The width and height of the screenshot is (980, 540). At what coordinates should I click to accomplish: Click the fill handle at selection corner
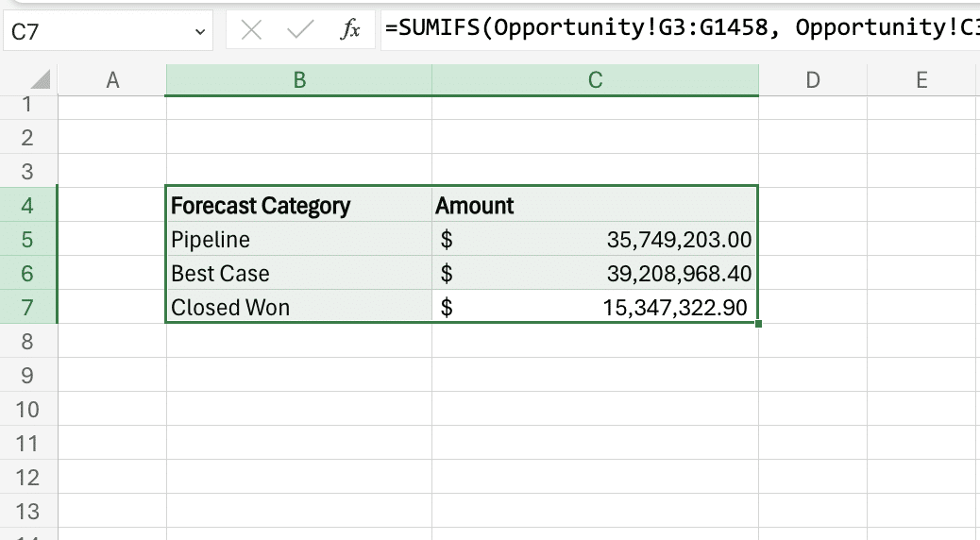coord(758,324)
